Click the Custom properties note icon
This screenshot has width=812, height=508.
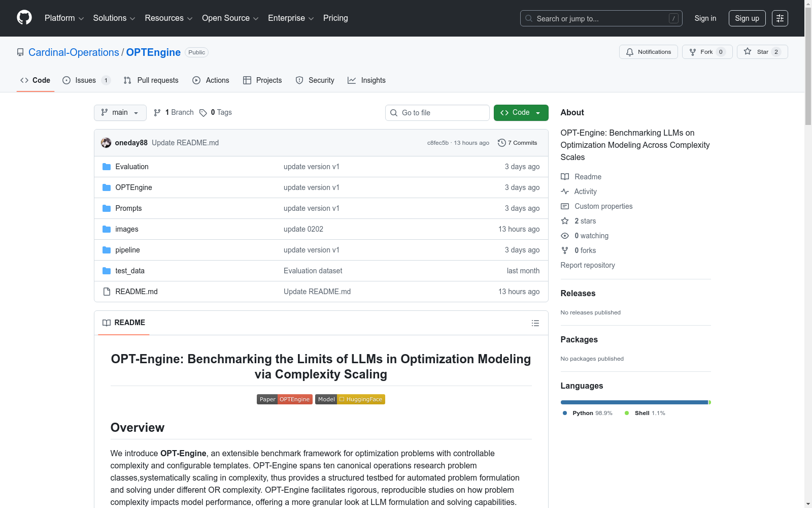tap(565, 206)
